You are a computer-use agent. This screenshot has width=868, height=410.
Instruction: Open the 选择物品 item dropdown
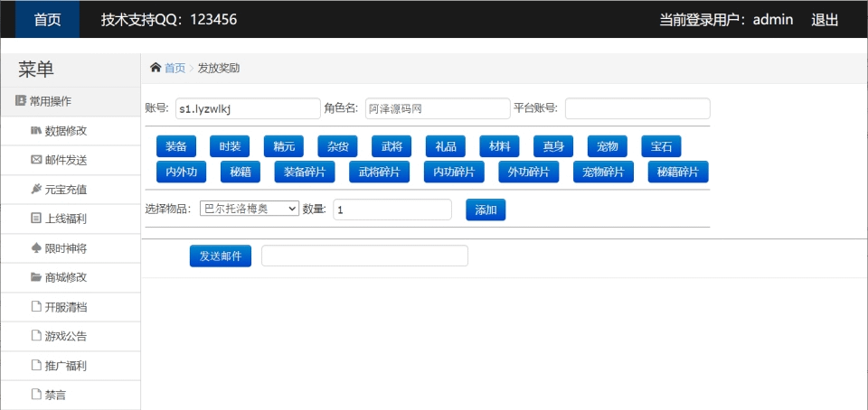[x=249, y=209]
